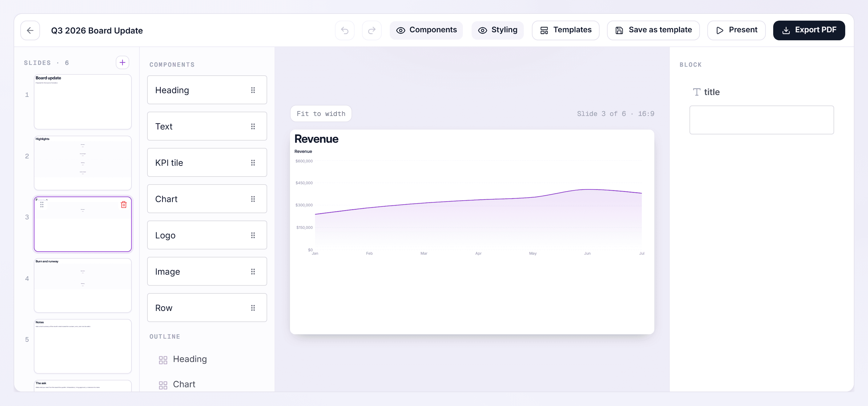This screenshot has width=868, height=406.
Task: Click the title input field
Action: 762,120
